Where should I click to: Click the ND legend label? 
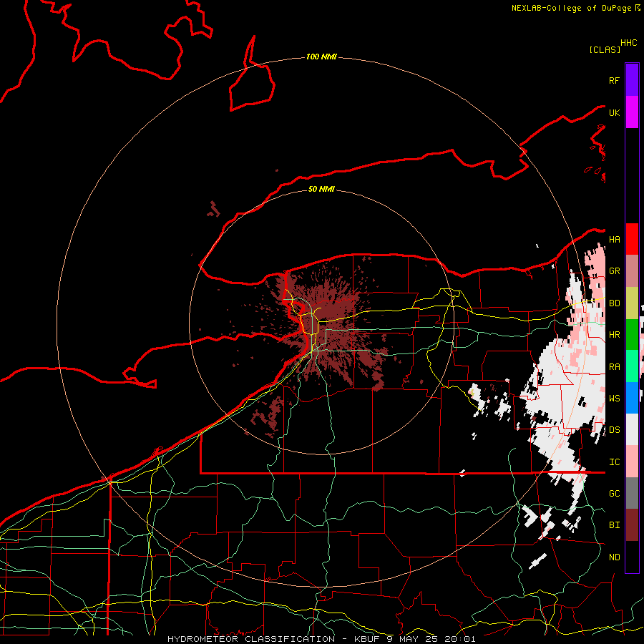tap(615, 557)
